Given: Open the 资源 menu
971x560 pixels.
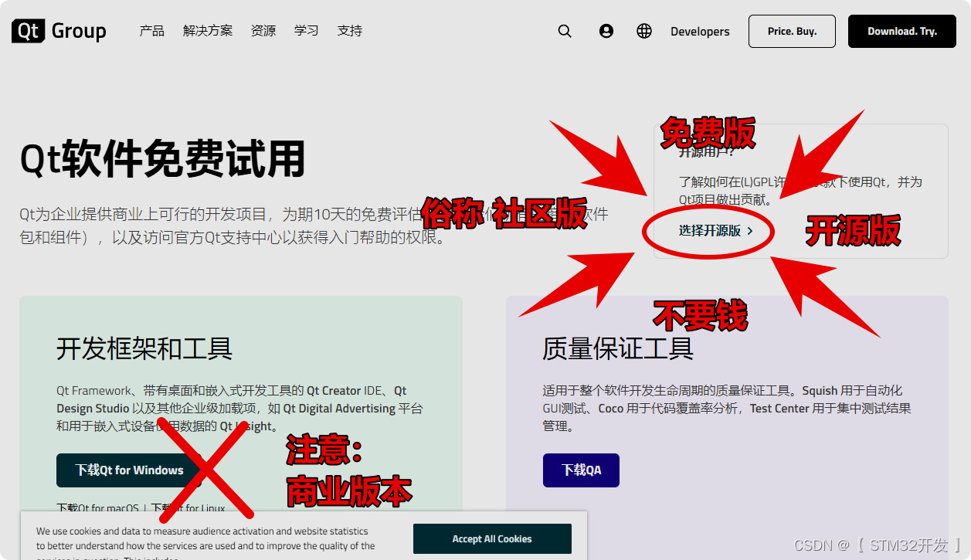Looking at the screenshot, I should pos(263,31).
